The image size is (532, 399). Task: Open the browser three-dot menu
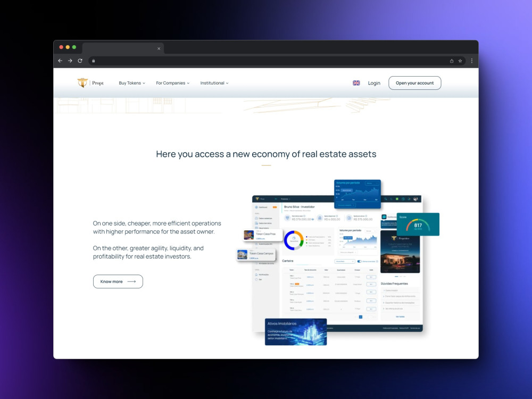472,61
